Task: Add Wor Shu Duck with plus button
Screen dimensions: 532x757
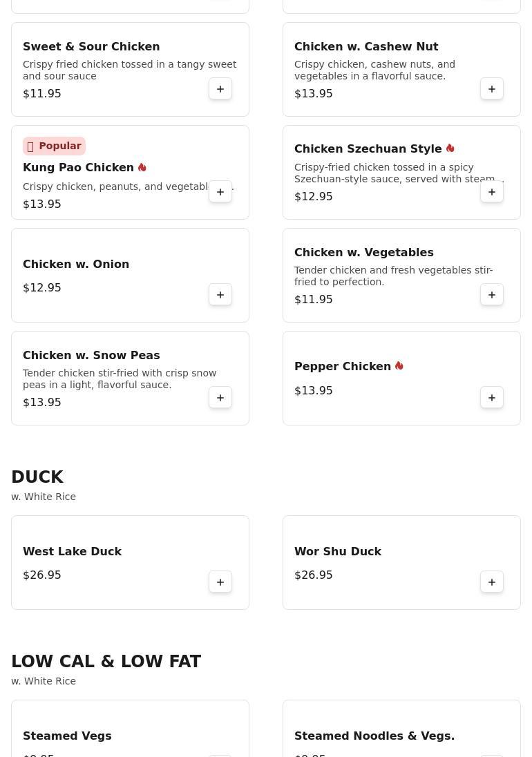Action: tap(491, 582)
